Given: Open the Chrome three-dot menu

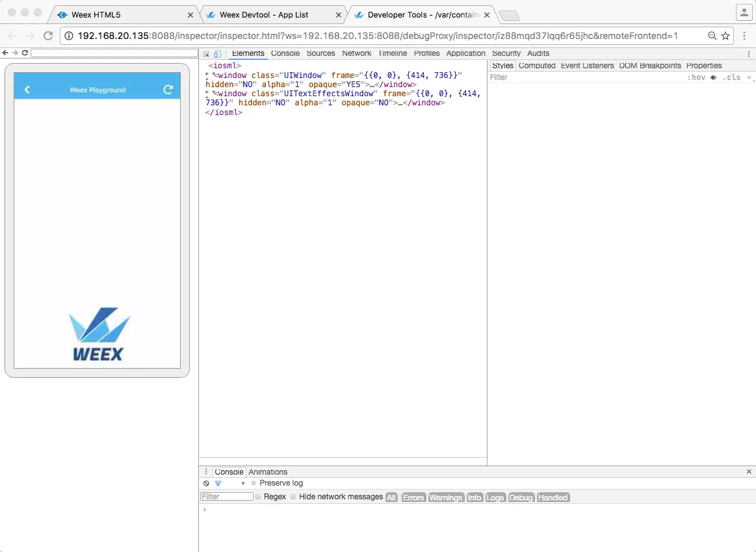Looking at the screenshot, I should (744, 36).
